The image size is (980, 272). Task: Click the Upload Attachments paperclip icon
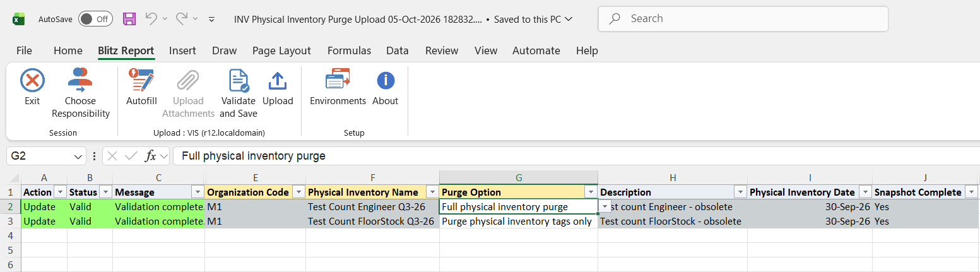click(188, 81)
